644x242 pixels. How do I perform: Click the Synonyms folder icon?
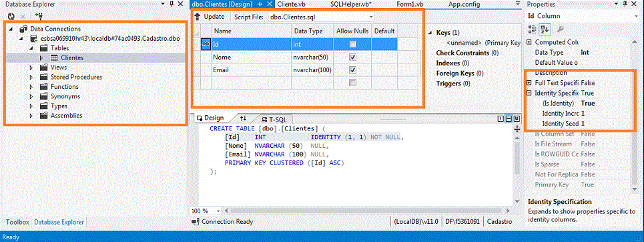(x=44, y=96)
